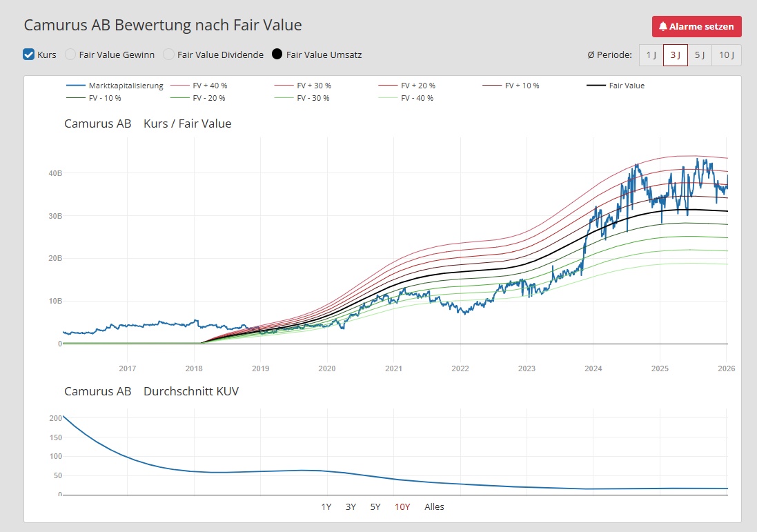Choose the 3 J period button
Screen dimensions: 757x532
pyautogui.click(x=675, y=55)
